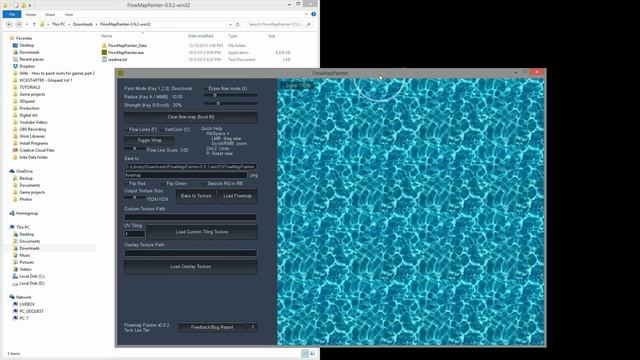Select Local Disk (C:) drive

[32, 276]
